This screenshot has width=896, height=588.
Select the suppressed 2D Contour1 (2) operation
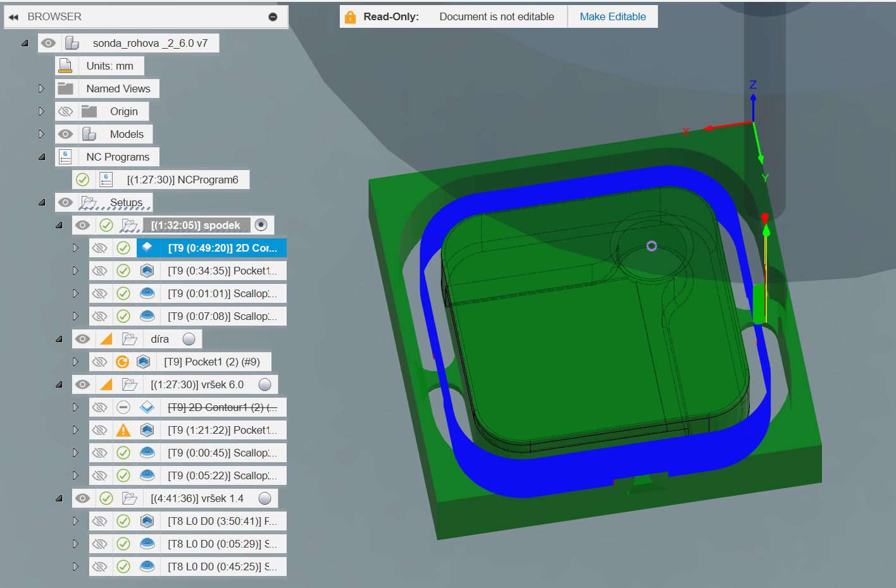coord(221,407)
